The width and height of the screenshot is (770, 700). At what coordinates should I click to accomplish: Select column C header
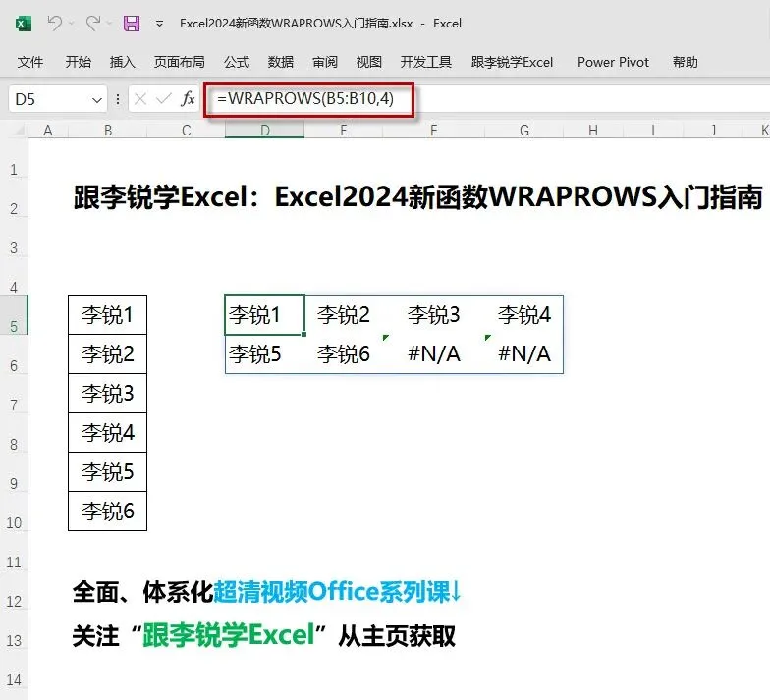pyautogui.click(x=186, y=130)
